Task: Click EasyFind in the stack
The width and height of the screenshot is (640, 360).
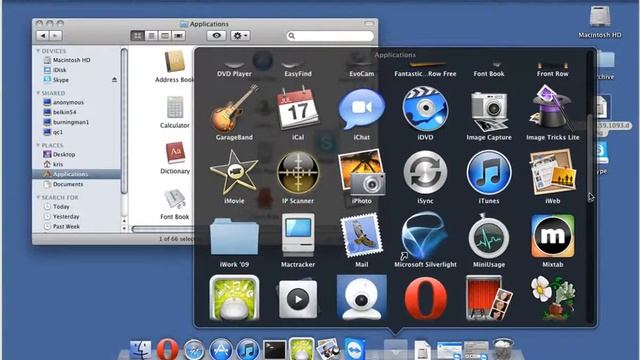Action: (298, 73)
